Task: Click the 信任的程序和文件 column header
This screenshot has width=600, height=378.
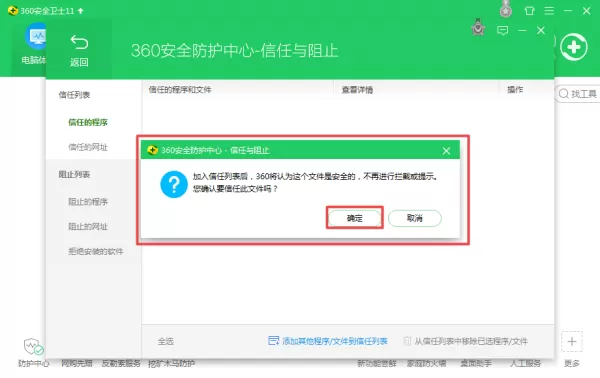Action: coord(180,90)
